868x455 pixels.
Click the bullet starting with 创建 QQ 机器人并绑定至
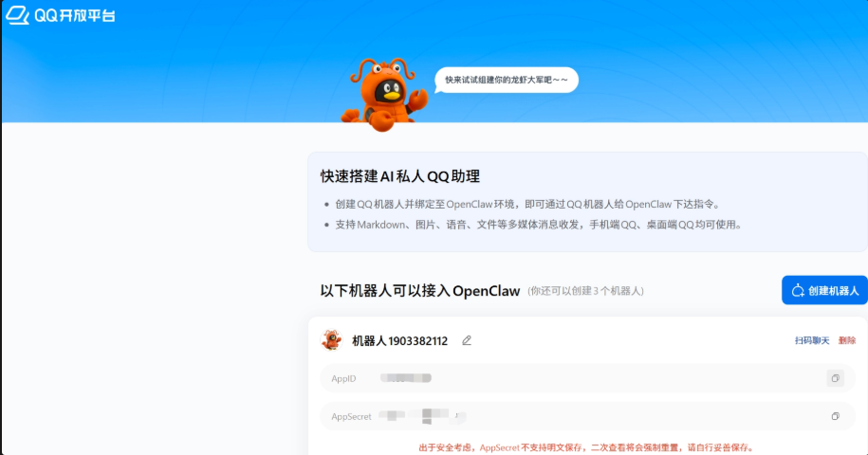click(528, 205)
